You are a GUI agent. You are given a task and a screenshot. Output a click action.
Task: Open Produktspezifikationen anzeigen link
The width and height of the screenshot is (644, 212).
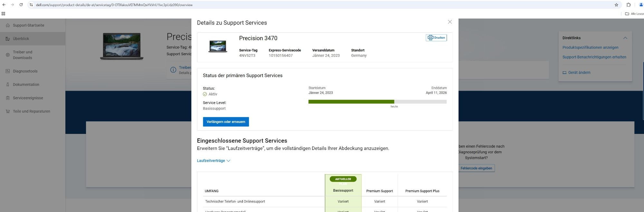point(590,47)
